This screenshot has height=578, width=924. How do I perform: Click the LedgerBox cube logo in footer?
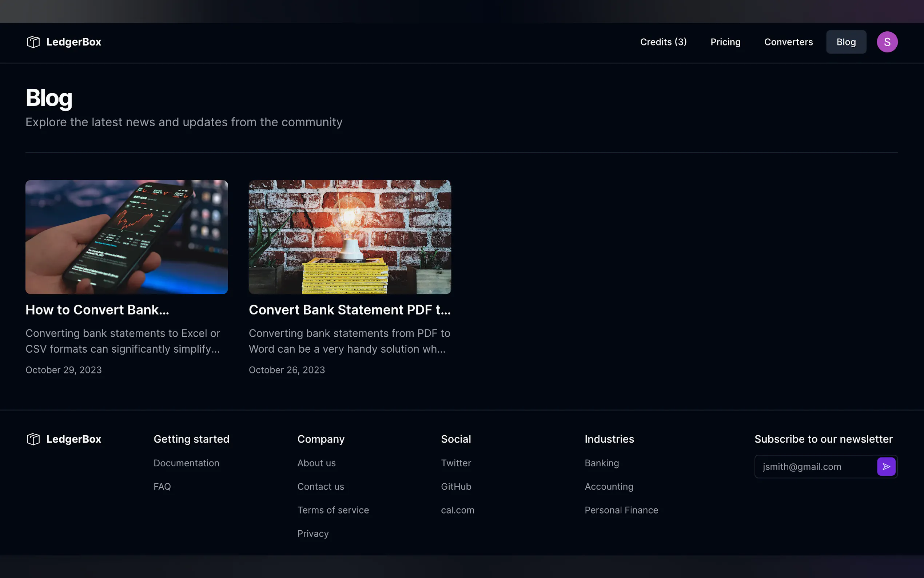tap(33, 439)
